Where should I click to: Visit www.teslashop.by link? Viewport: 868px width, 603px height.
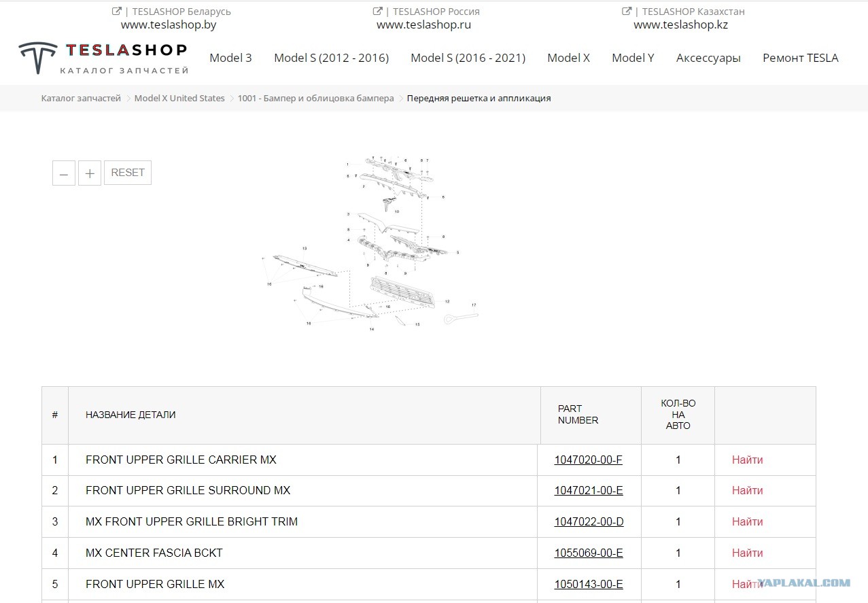[x=169, y=24]
